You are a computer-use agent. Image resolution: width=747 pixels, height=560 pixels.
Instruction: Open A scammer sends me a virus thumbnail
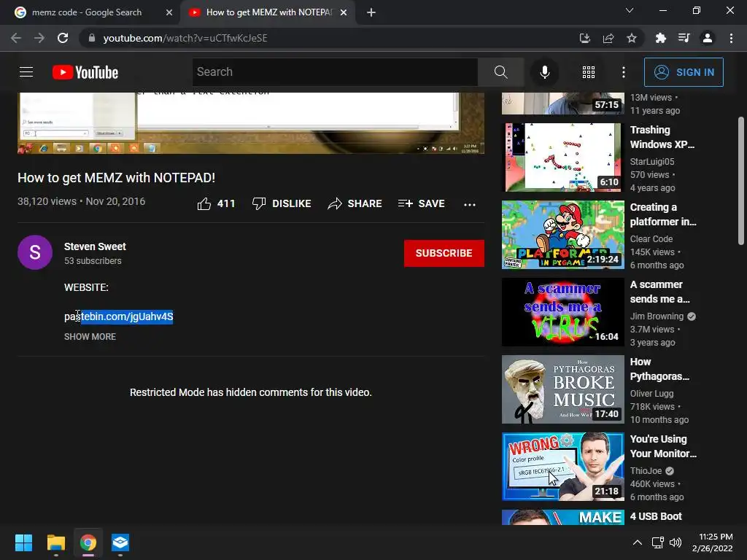(562, 312)
